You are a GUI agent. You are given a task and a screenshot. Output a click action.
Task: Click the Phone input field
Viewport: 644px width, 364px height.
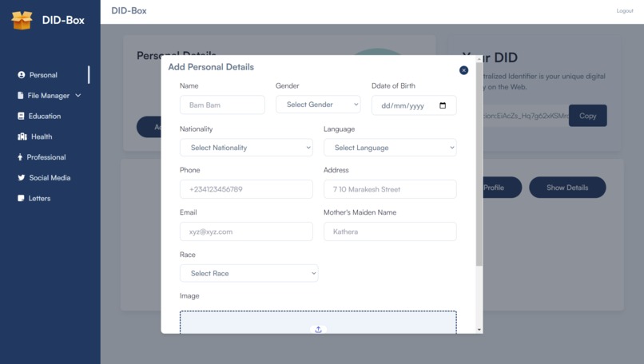point(246,189)
